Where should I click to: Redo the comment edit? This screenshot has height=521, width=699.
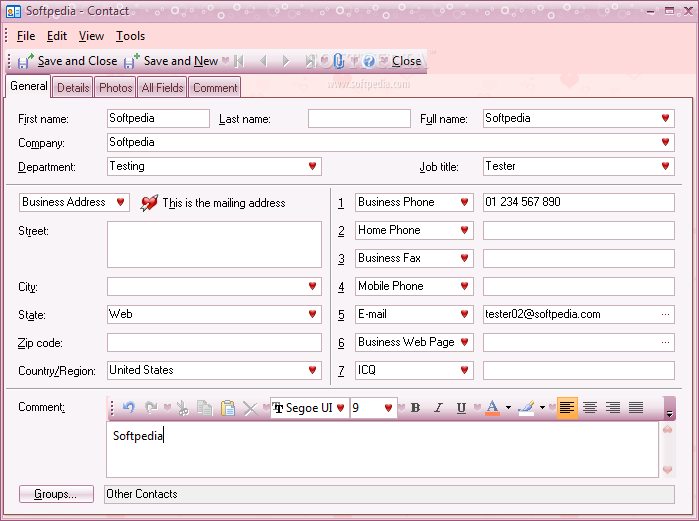coord(151,408)
